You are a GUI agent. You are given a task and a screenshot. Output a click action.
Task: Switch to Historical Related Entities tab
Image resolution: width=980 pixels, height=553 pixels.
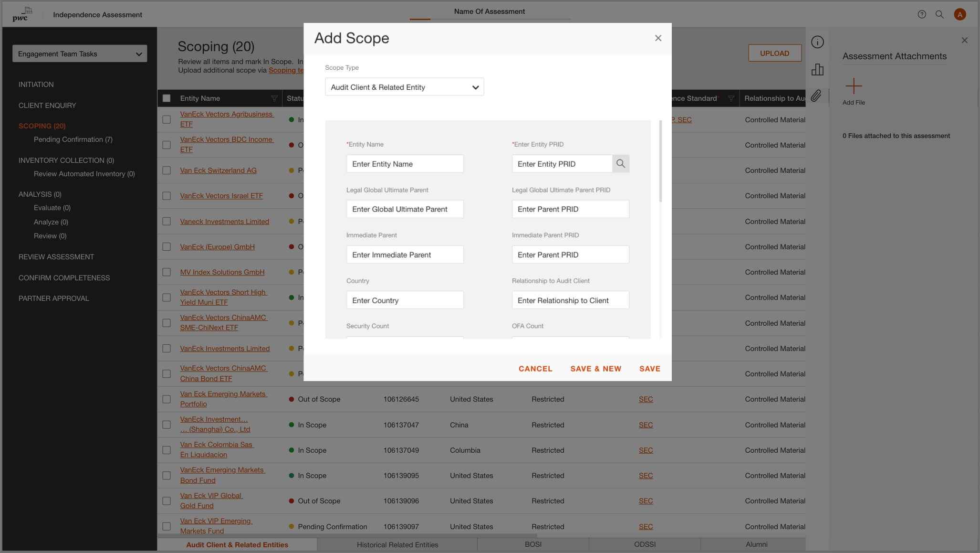tap(397, 544)
